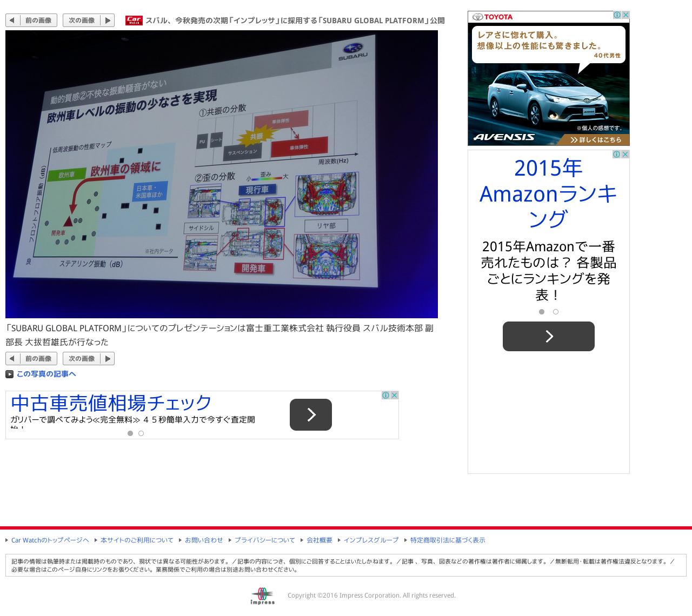The height and width of the screenshot is (616, 692).
Task: Click the arrow button in the Amazon ad
Action: click(549, 336)
